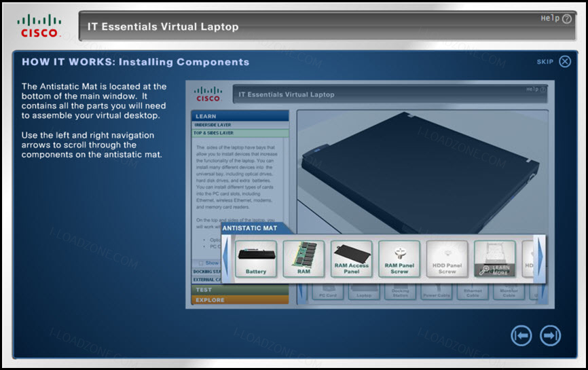Screen dimensions: 588x370
Task: Open the LEARN tab in preview
Action: click(240, 116)
